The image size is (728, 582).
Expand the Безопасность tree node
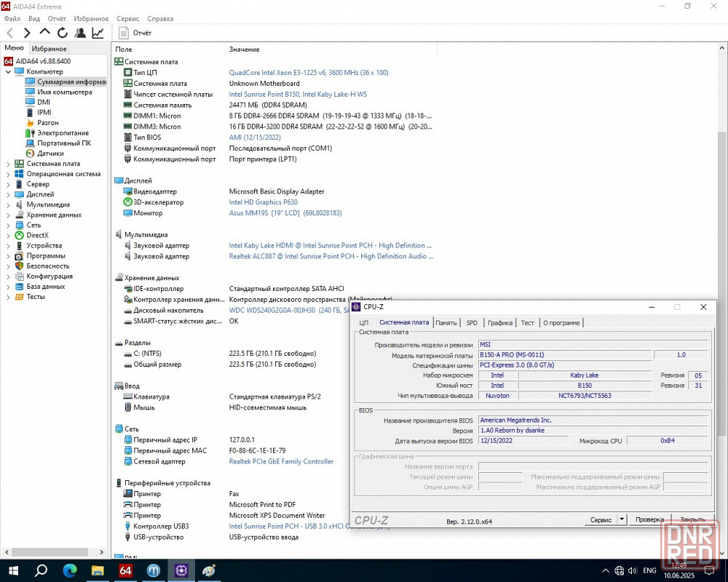[8, 266]
